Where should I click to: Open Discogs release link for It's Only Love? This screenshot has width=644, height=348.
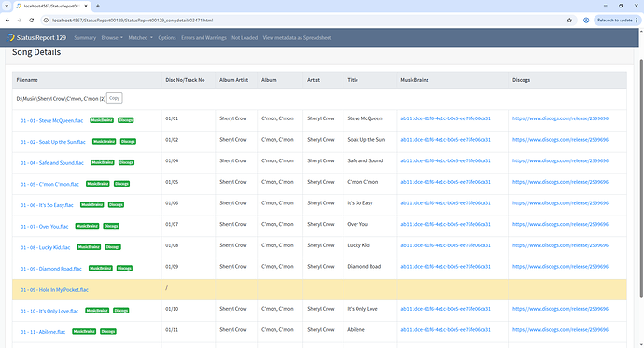(x=560, y=309)
